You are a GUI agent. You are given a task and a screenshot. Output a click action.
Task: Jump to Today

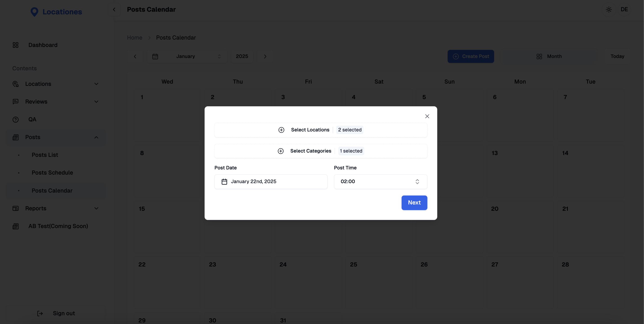[x=617, y=56]
